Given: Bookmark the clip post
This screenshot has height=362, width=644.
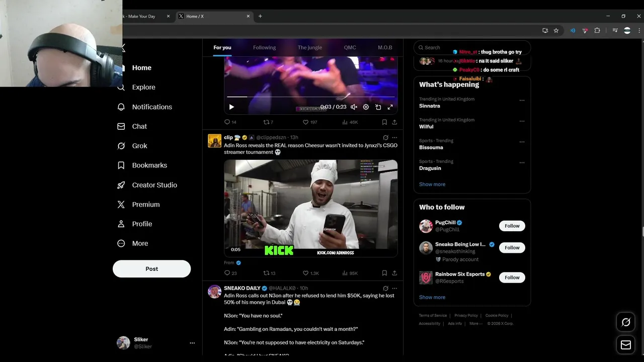Looking at the screenshot, I should point(384,273).
